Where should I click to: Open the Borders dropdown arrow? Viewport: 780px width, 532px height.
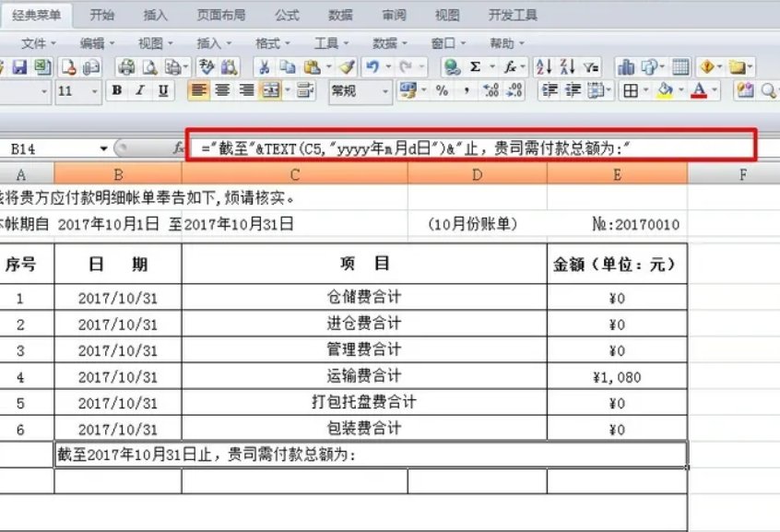(x=646, y=90)
